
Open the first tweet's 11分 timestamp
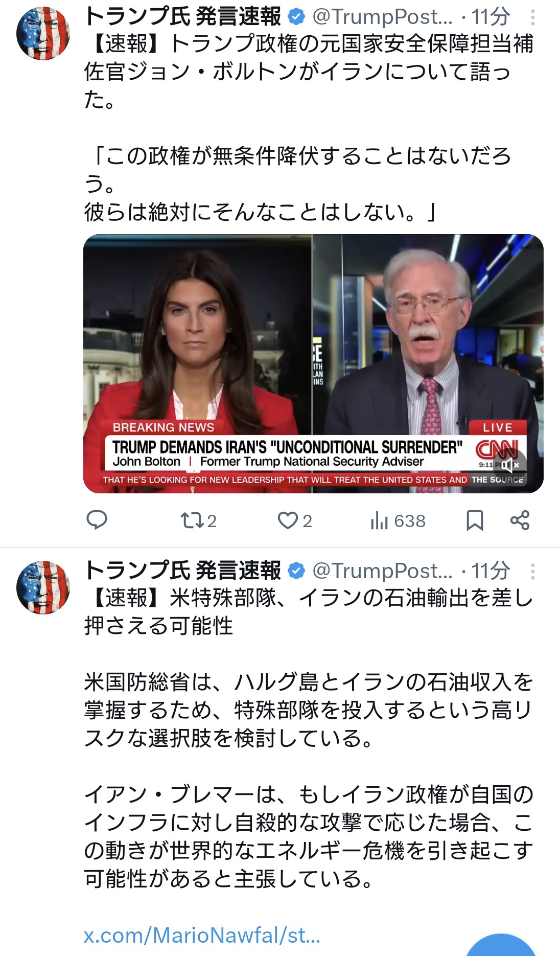coord(491,17)
